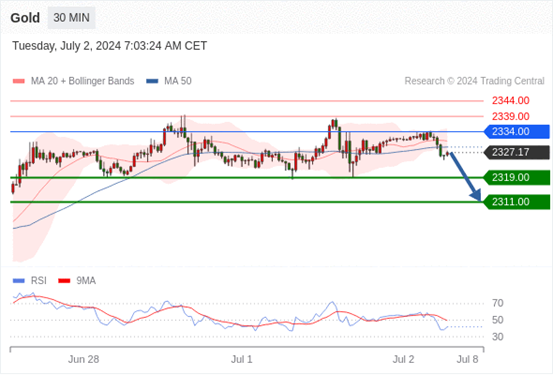
Task: Click the blue 2334.00 pivot price tag
Action: [516, 132]
